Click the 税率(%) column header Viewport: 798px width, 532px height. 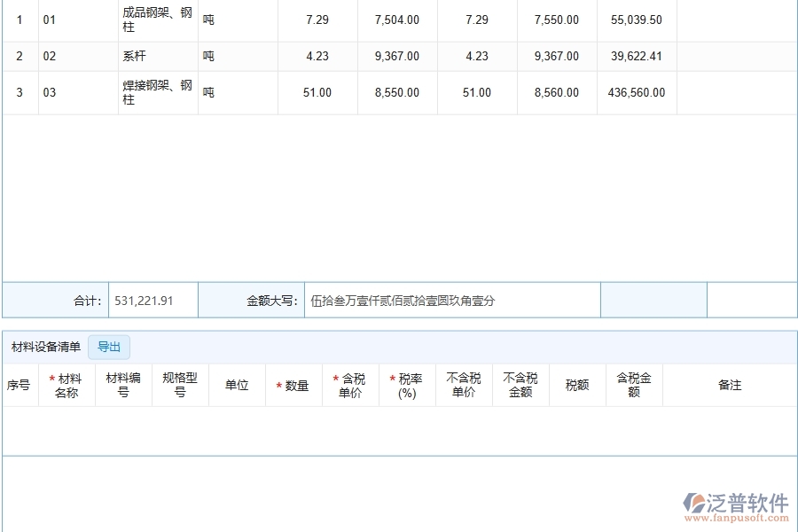(x=407, y=386)
